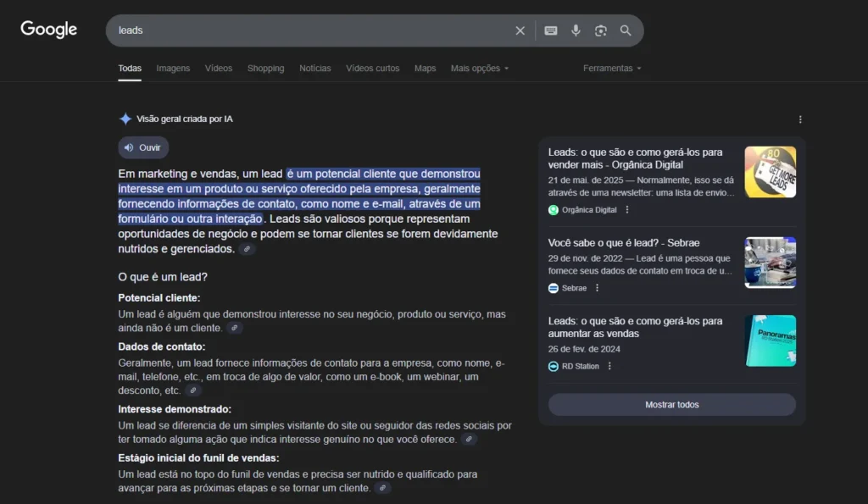The image size is (868, 504).
Task: Select the Google Lens camera icon
Action: [x=601, y=30]
